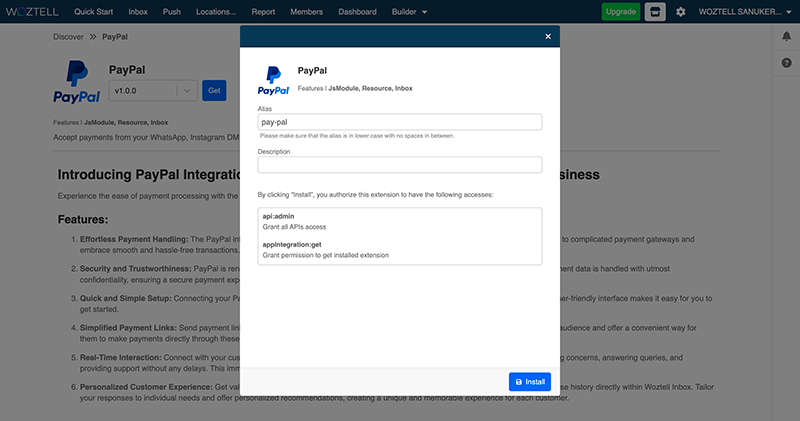Open the Locations menu item
The height and width of the screenshot is (421, 800).
pyautogui.click(x=216, y=12)
